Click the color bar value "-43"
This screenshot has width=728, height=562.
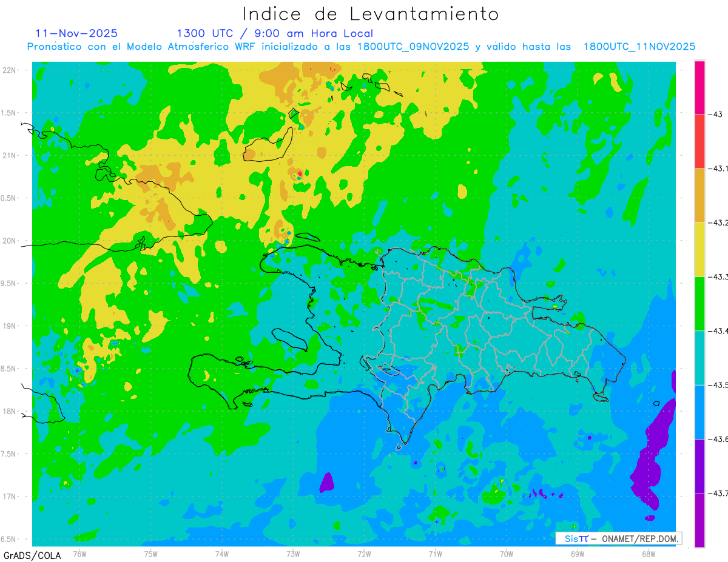[x=716, y=115]
